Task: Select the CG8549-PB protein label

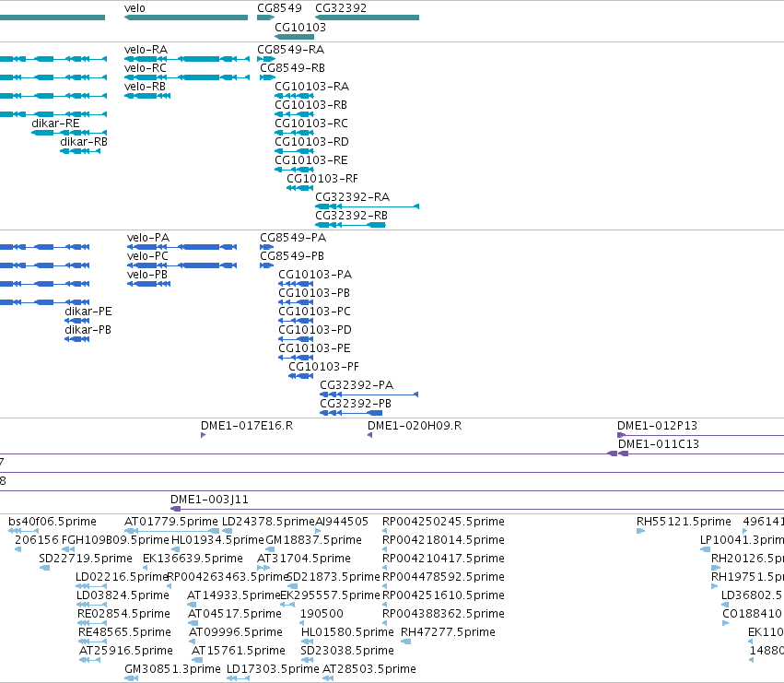Action: click(x=291, y=256)
